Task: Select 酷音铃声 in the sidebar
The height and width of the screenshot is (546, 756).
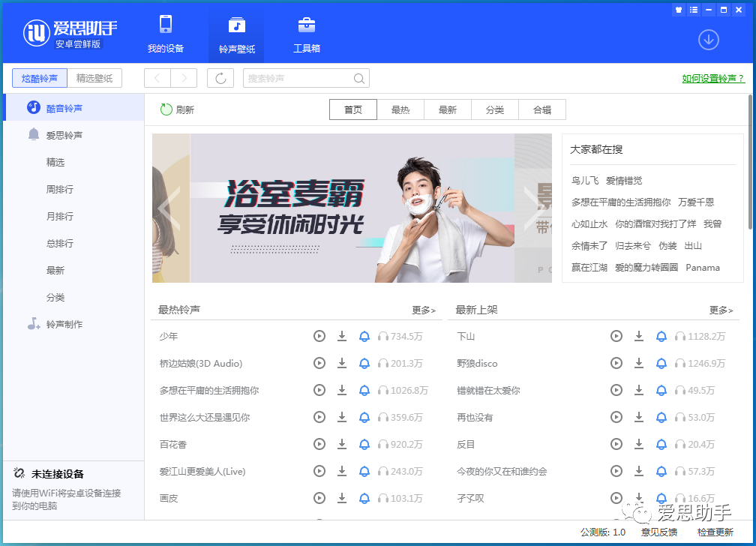Action: point(73,107)
